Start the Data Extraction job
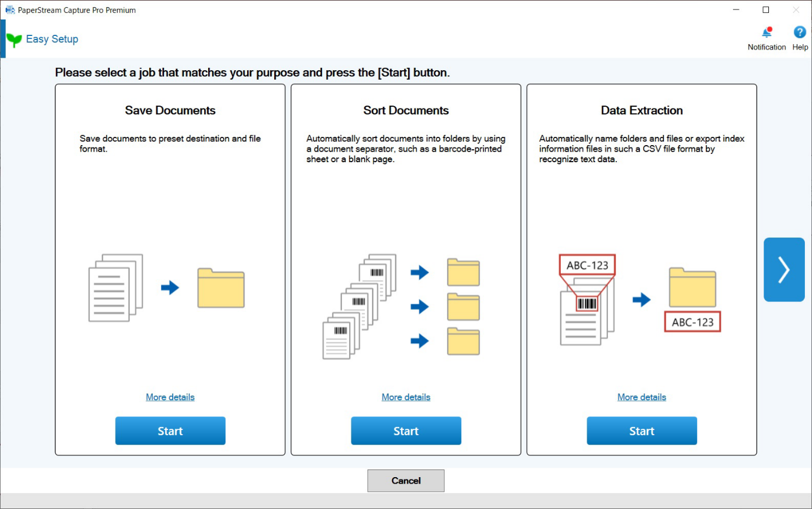The height and width of the screenshot is (509, 812). click(x=642, y=431)
